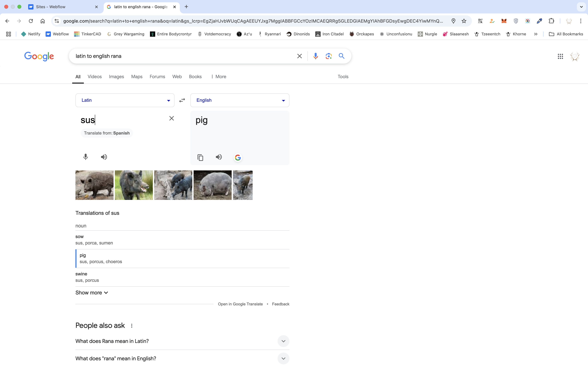Copy the translated text 'pig'
The image size is (588, 367).
(x=200, y=157)
